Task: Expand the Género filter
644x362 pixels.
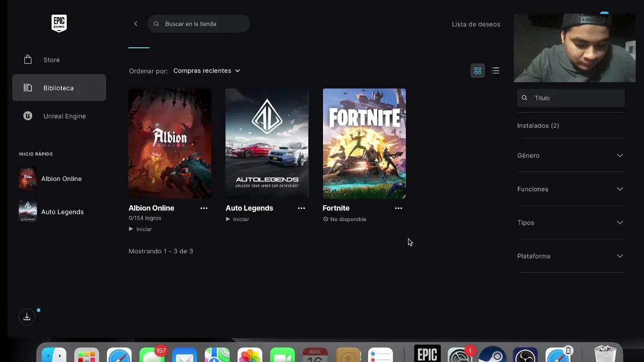Action: pyautogui.click(x=571, y=155)
